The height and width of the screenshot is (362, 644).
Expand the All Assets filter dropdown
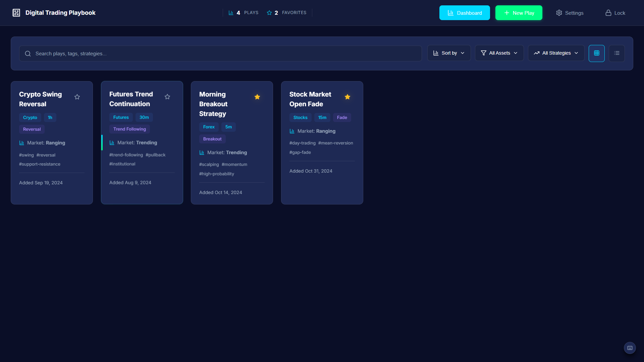(499, 53)
